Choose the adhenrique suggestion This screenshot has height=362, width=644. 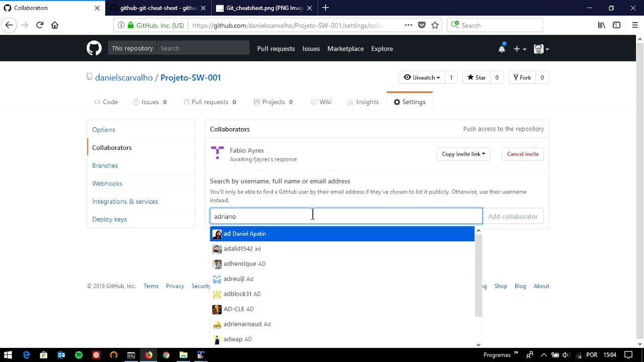(x=342, y=264)
